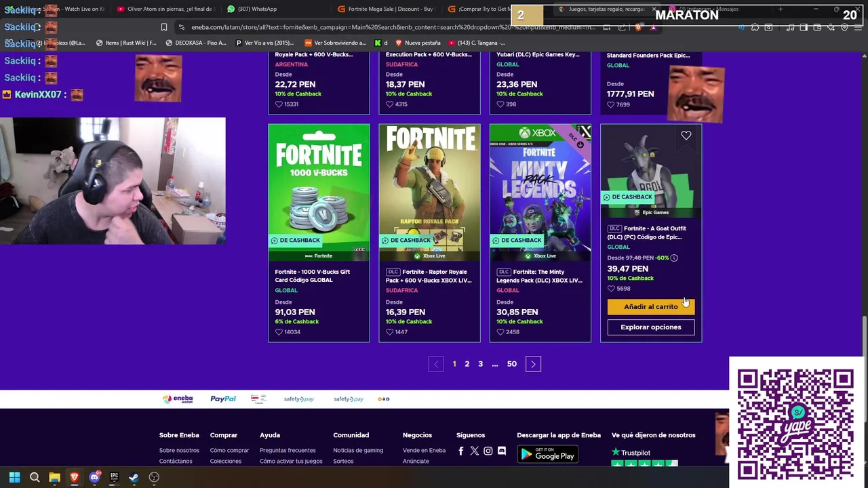The width and height of the screenshot is (868, 488).
Task: Open Eneba's Instagram icon
Action: 488,451
